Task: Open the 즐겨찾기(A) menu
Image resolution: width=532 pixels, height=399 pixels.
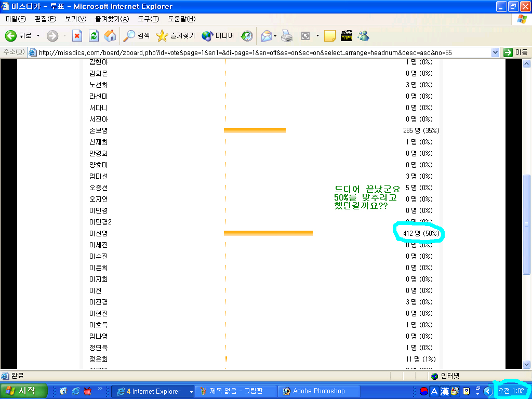Action: 112,19
